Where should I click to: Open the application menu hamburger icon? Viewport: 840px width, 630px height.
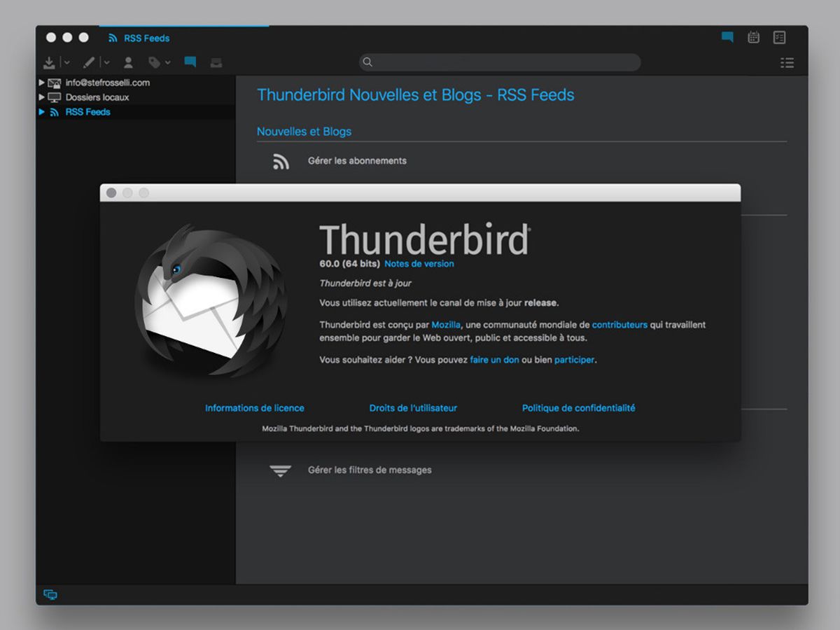tap(787, 63)
